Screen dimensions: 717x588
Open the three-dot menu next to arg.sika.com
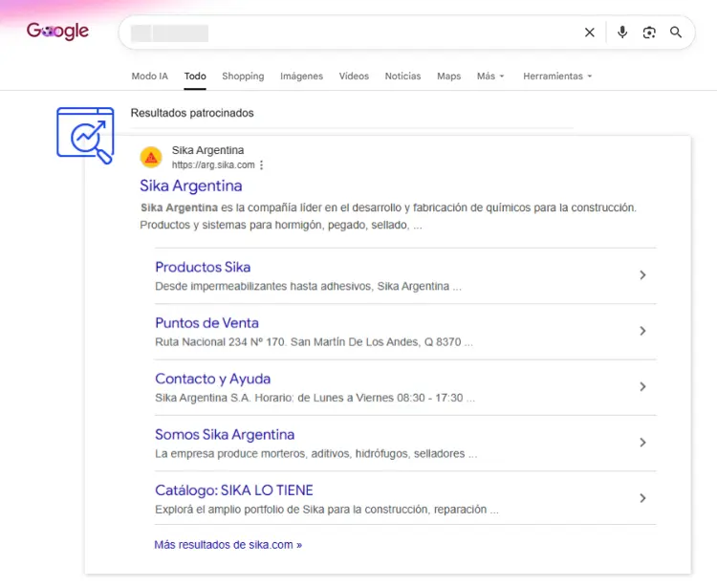tap(262, 165)
